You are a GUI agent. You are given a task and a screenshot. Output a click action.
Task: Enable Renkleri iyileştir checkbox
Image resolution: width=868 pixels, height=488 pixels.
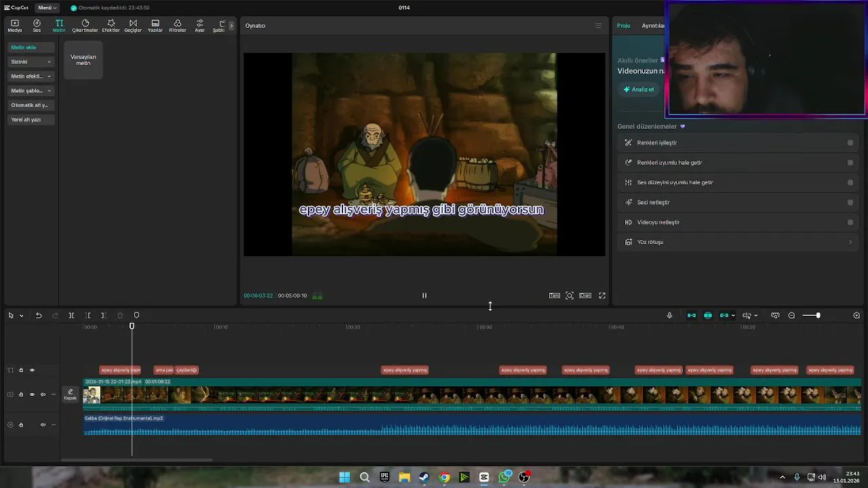[850, 143]
